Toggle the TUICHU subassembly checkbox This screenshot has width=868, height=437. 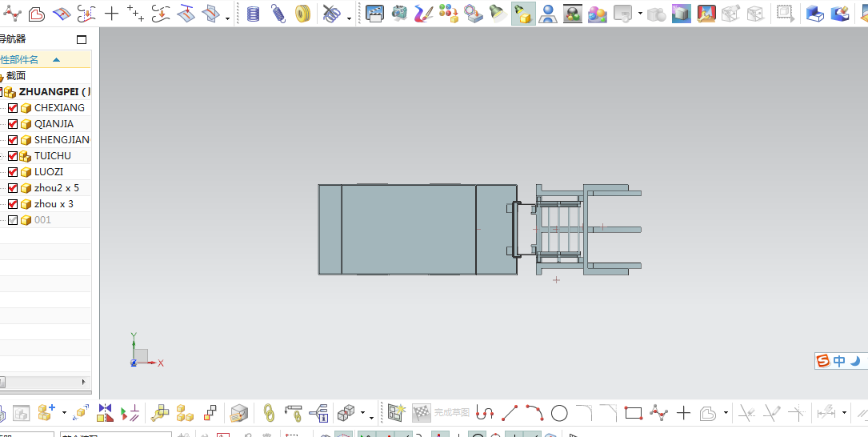[13, 156]
